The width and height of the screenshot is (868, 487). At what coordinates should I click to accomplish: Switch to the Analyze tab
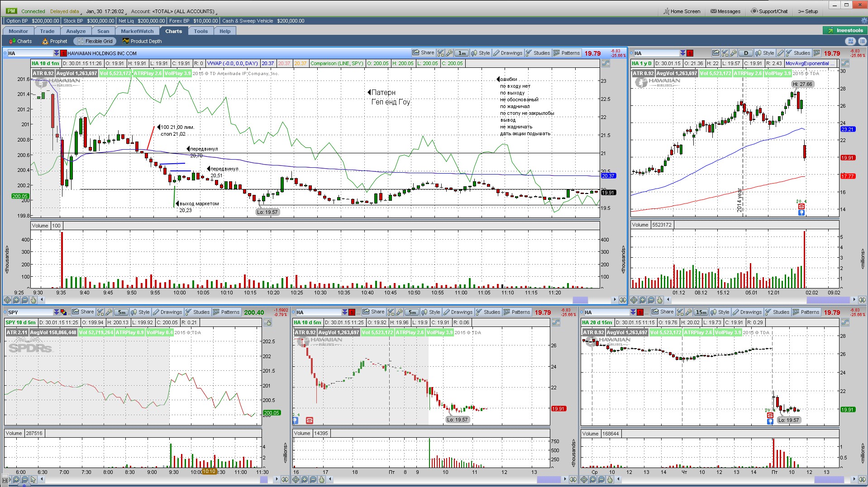click(76, 31)
